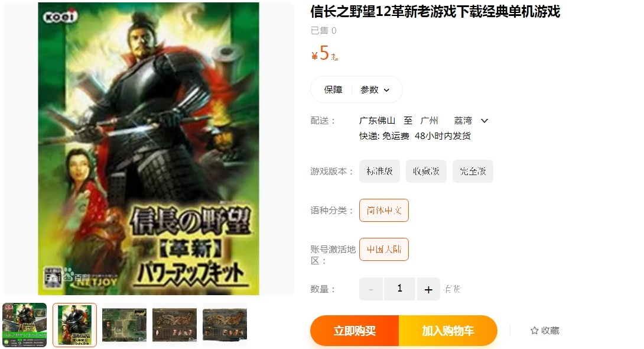Open the 保障 guarantee tab

(333, 89)
